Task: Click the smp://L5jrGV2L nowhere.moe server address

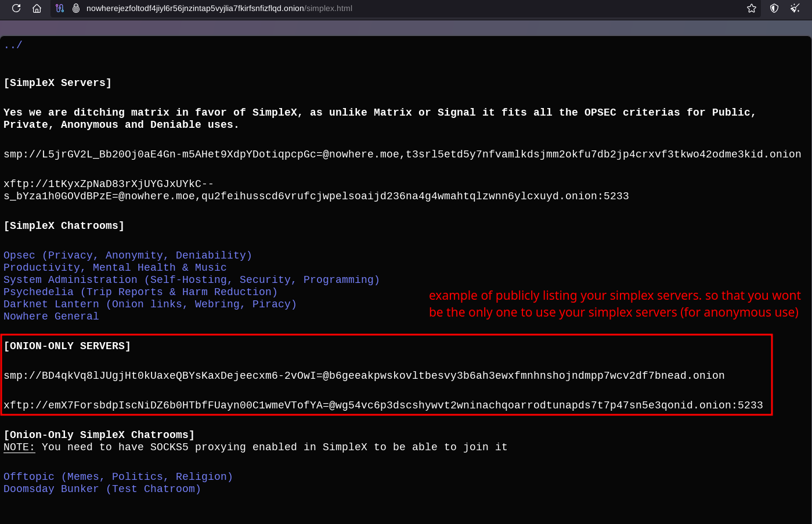Action: 402,154
